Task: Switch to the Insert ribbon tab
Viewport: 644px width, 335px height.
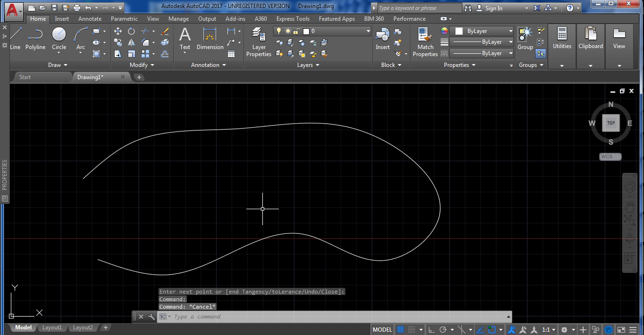Action: coord(62,18)
